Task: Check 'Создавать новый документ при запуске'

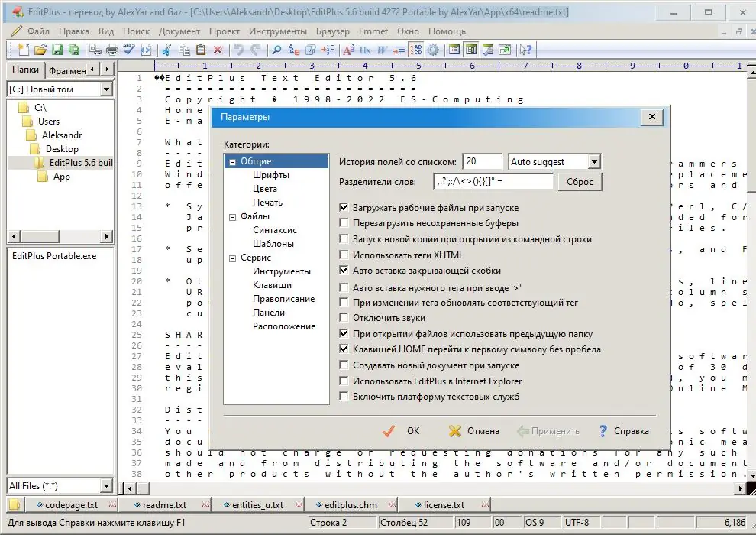Action: pyautogui.click(x=344, y=365)
